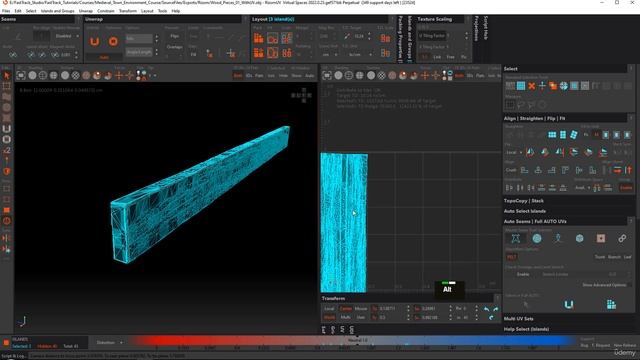Click the pink square Auto Seams icon
640x360 pixels.
pos(600,238)
